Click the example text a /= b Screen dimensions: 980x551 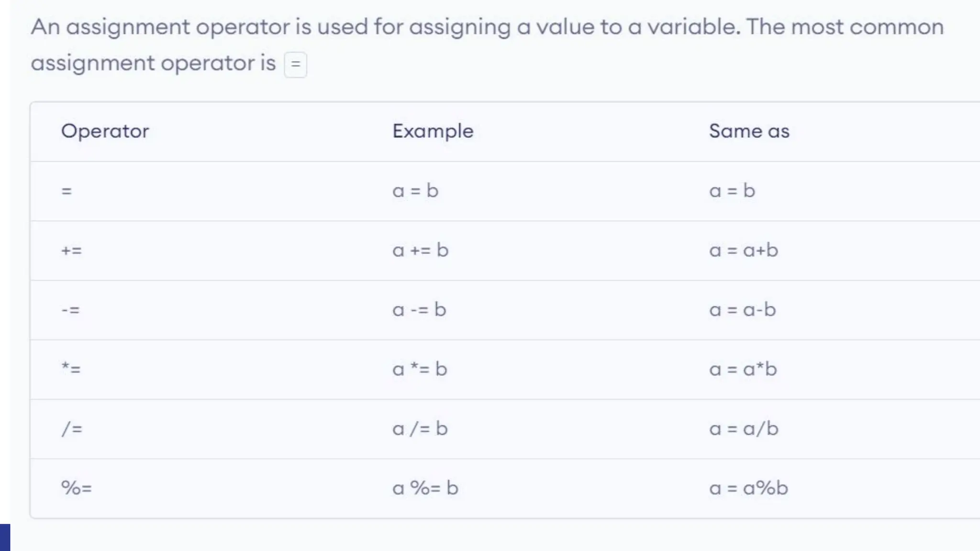(x=420, y=429)
